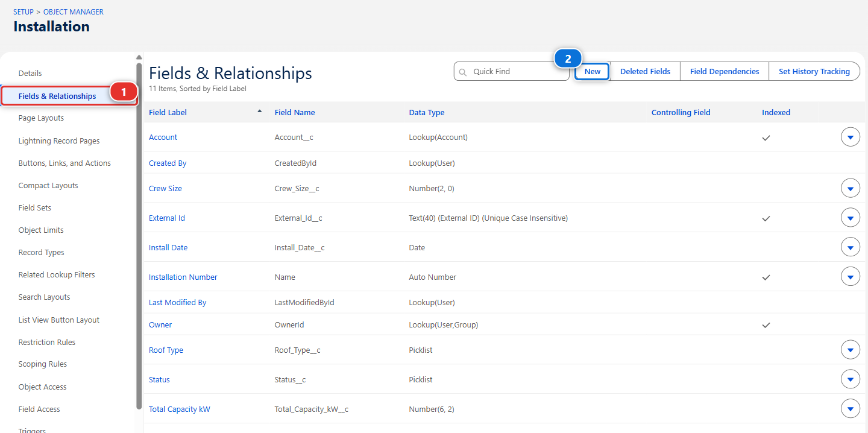
Task: Click the New field button
Action: click(593, 71)
